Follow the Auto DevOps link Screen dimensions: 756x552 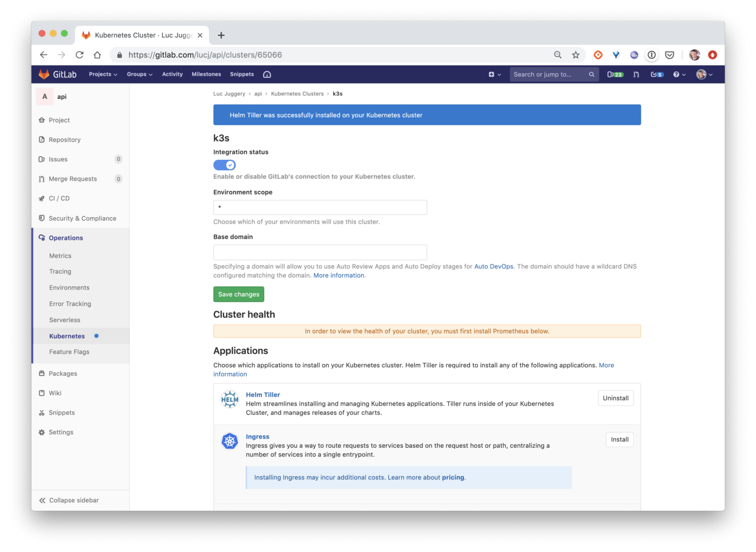tap(494, 266)
